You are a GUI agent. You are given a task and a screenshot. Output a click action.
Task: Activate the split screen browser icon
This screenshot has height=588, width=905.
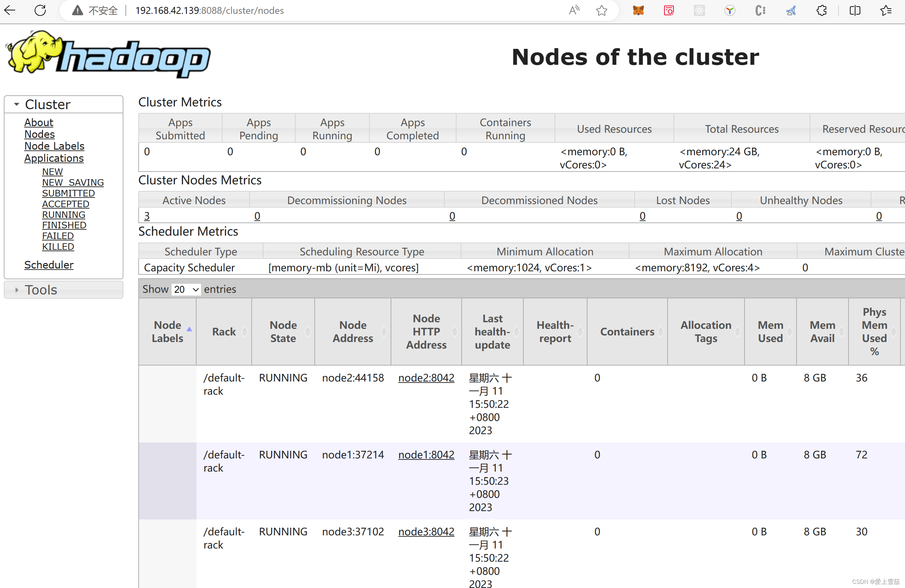coord(854,10)
